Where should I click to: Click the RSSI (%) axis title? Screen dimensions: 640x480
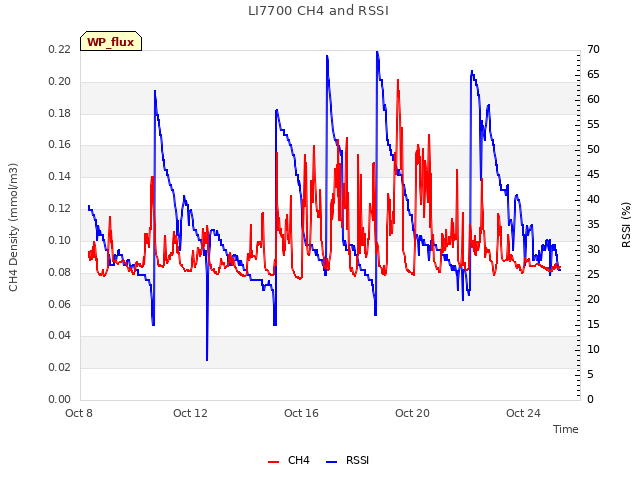[x=626, y=225]
